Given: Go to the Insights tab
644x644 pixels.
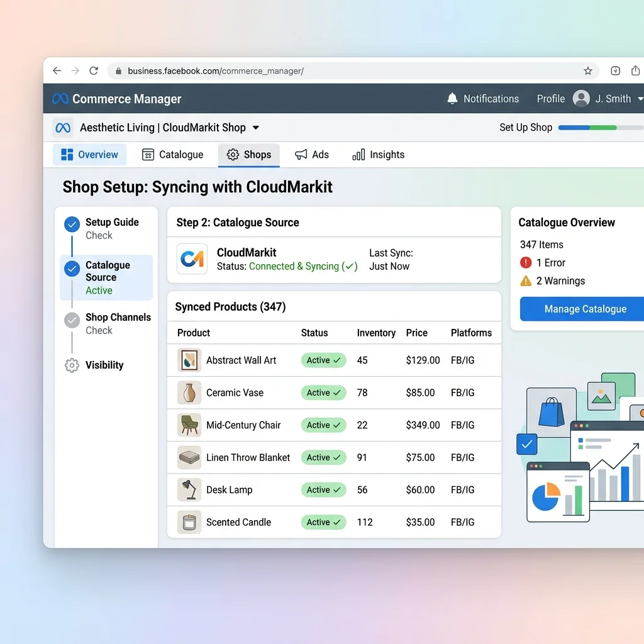Looking at the screenshot, I should (379, 155).
